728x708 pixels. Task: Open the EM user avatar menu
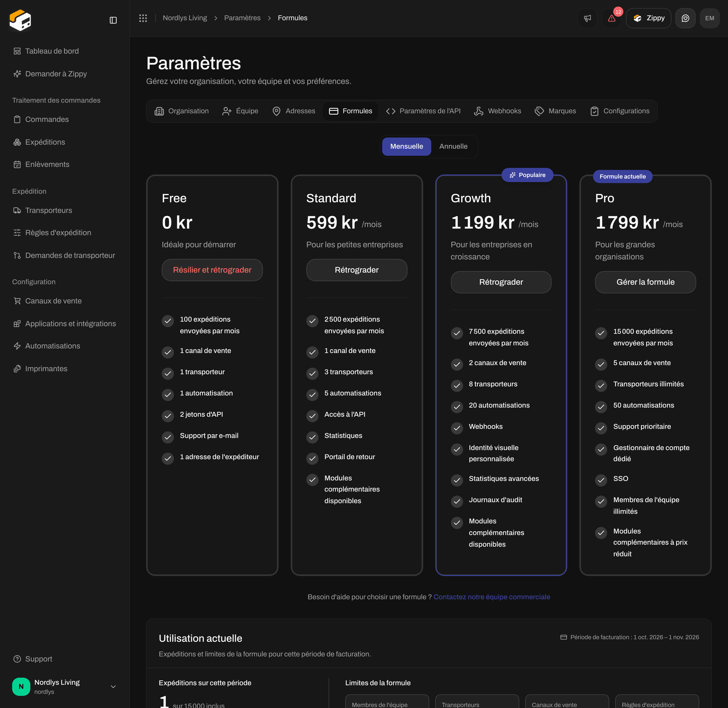709,18
